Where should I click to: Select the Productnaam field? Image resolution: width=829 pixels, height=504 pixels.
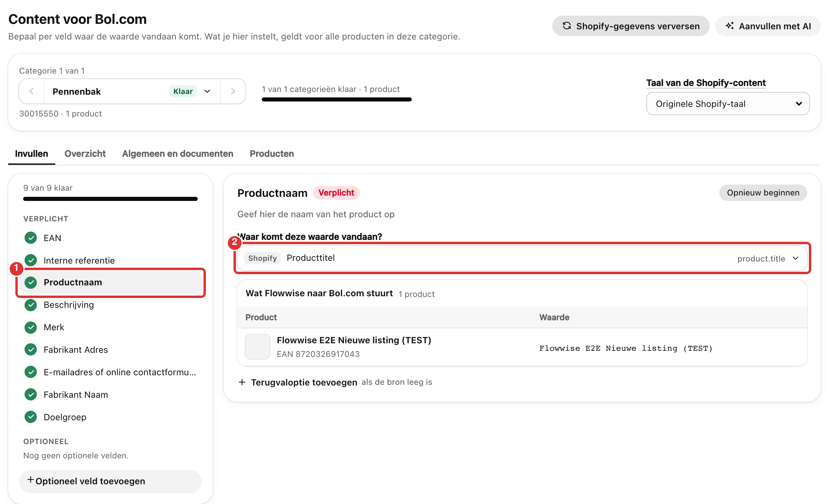coord(110,282)
